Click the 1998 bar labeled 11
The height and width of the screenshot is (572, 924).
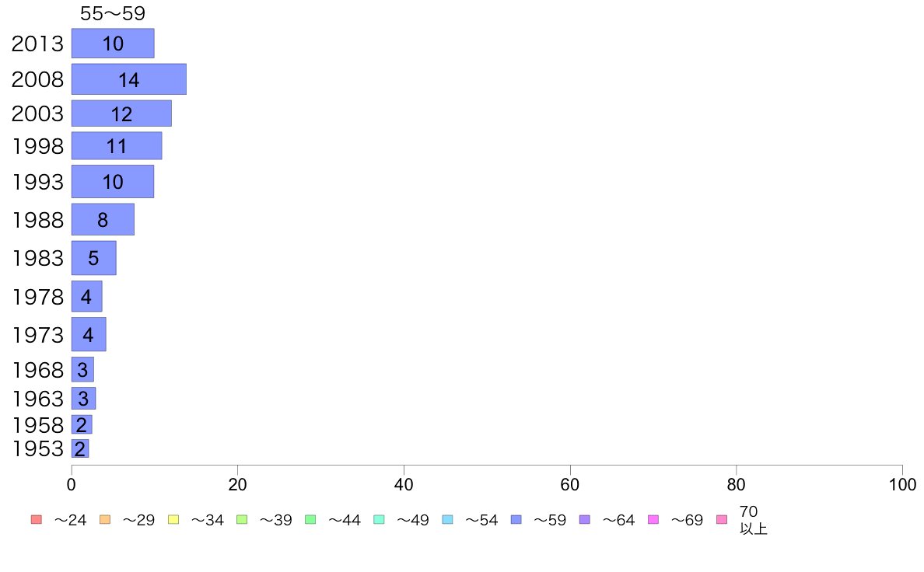[x=117, y=145]
